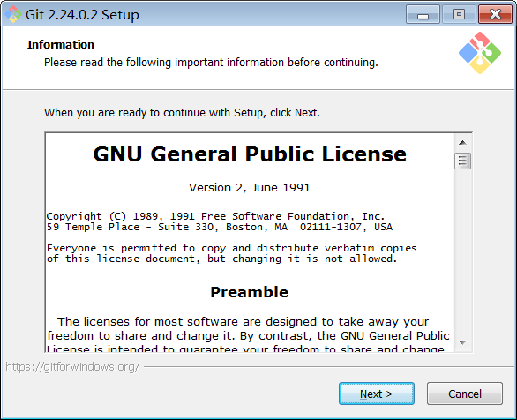Click the Git logo in the header
Screen dimensions: 517x420
click(480, 53)
